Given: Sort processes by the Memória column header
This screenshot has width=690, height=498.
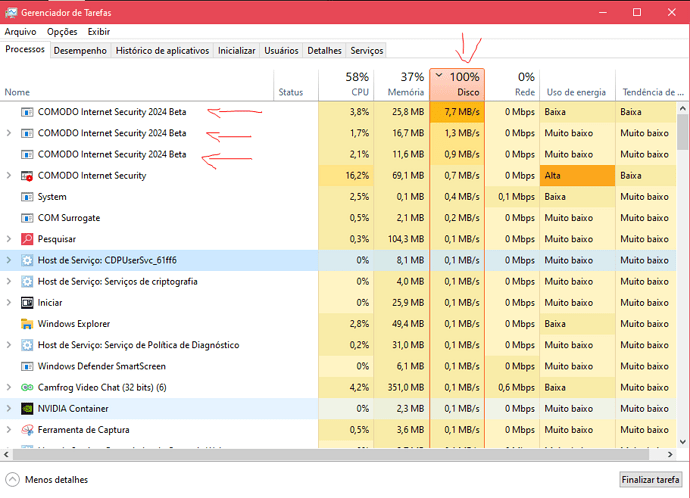Looking at the screenshot, I should [402, 84].
